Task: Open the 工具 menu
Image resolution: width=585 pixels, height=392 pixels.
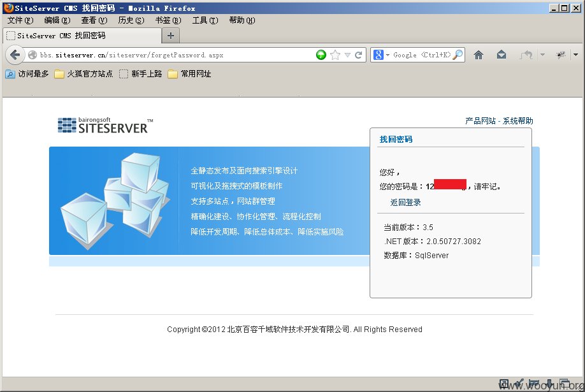Action: tap(205, 20)
